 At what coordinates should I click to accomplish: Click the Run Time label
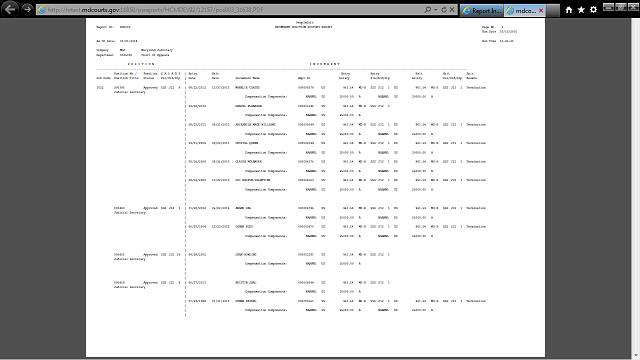pyautogui.click(x=489, y=41)
